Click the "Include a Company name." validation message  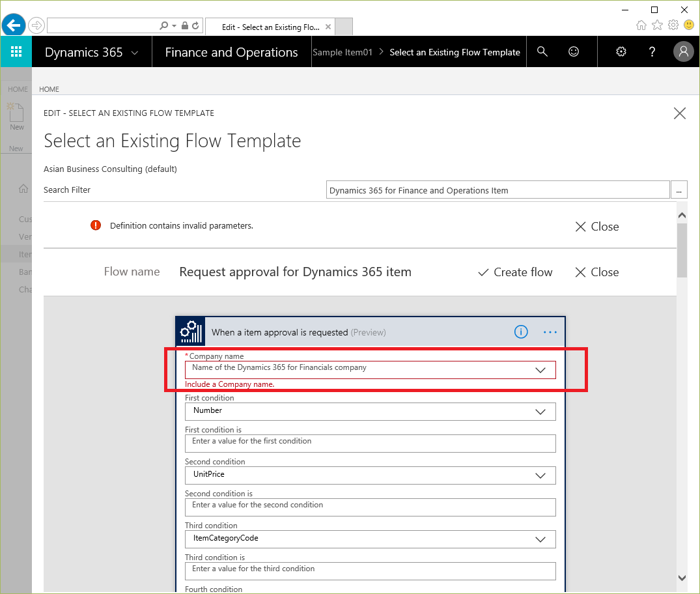229,384
